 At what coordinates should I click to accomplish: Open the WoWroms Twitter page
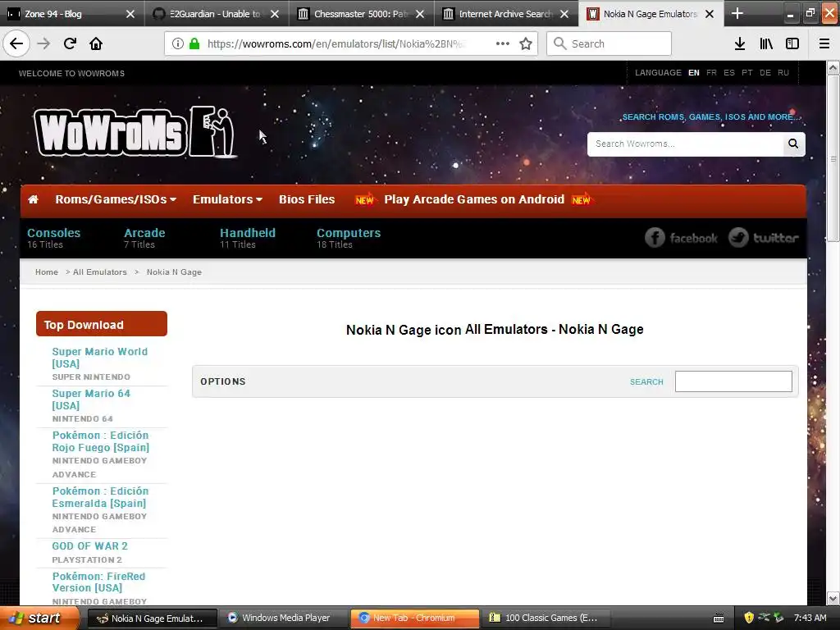click(x=764, y=237)
